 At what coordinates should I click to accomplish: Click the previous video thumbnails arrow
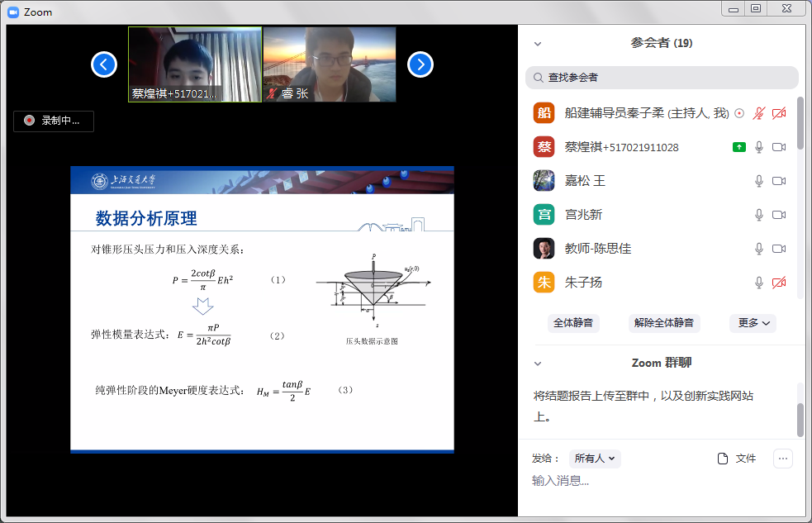[x=104, y=64]
